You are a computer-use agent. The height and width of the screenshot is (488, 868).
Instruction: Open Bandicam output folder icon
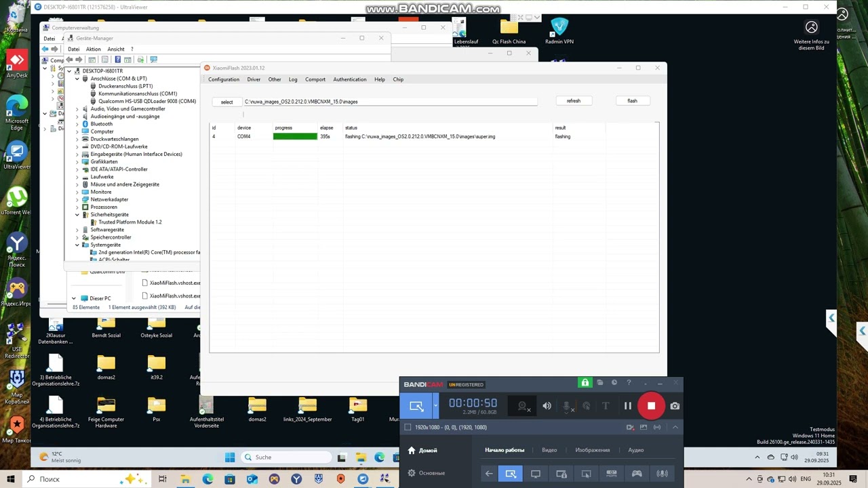coord(600,383)
